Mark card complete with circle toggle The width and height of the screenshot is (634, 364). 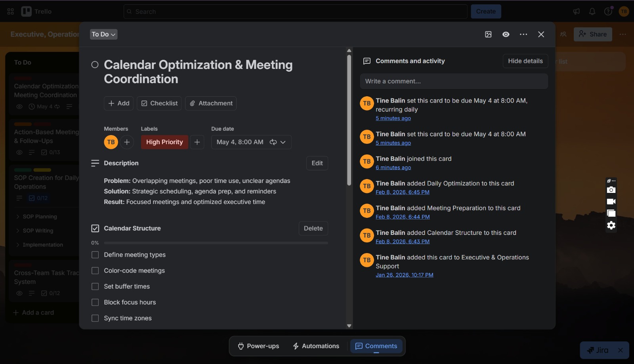(95, 65)
